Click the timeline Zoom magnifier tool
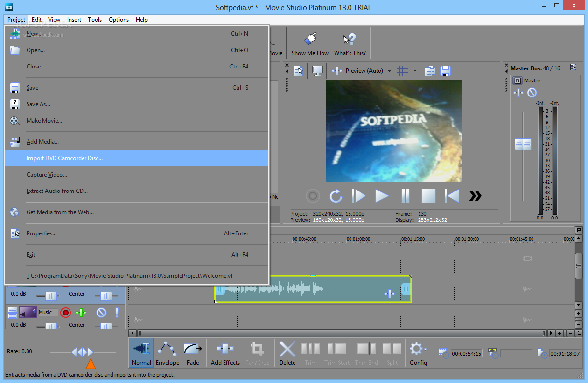Screen dimensions: 588x383 pos(579,333)
